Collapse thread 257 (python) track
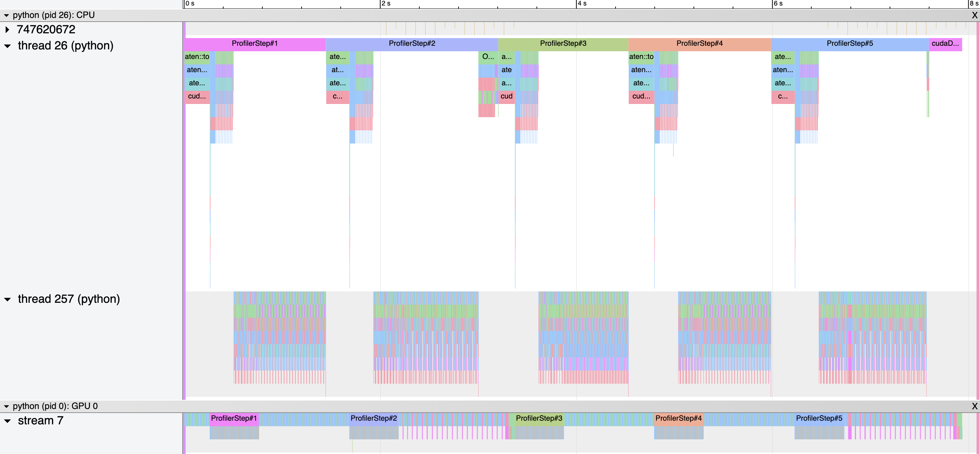 coord(7,299)
